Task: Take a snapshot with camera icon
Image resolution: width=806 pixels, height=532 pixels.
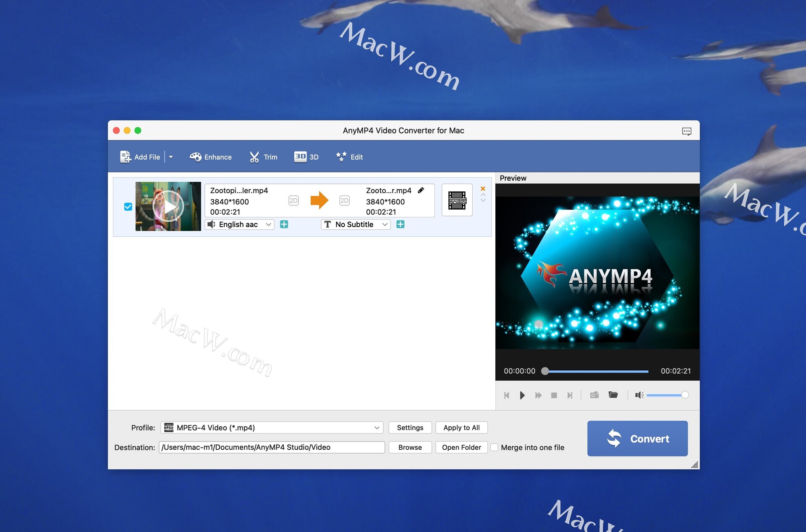Action: 594,395
